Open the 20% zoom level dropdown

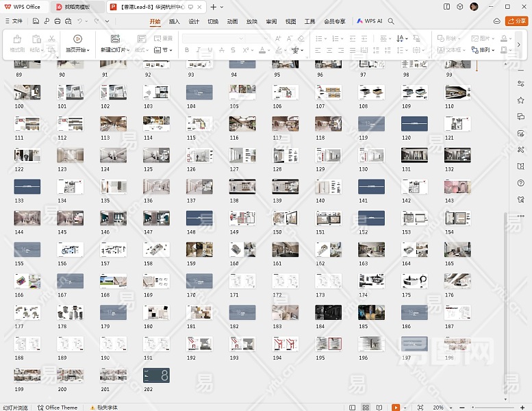point(440,407)
